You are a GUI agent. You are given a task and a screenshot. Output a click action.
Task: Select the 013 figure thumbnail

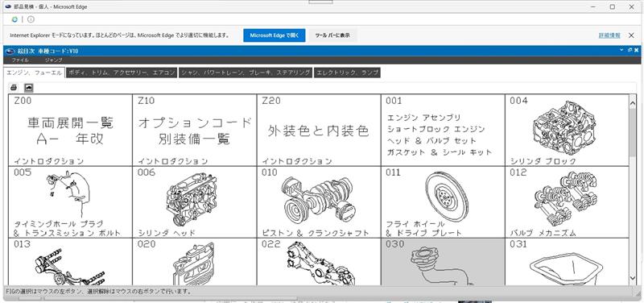(x=70, y=262)
